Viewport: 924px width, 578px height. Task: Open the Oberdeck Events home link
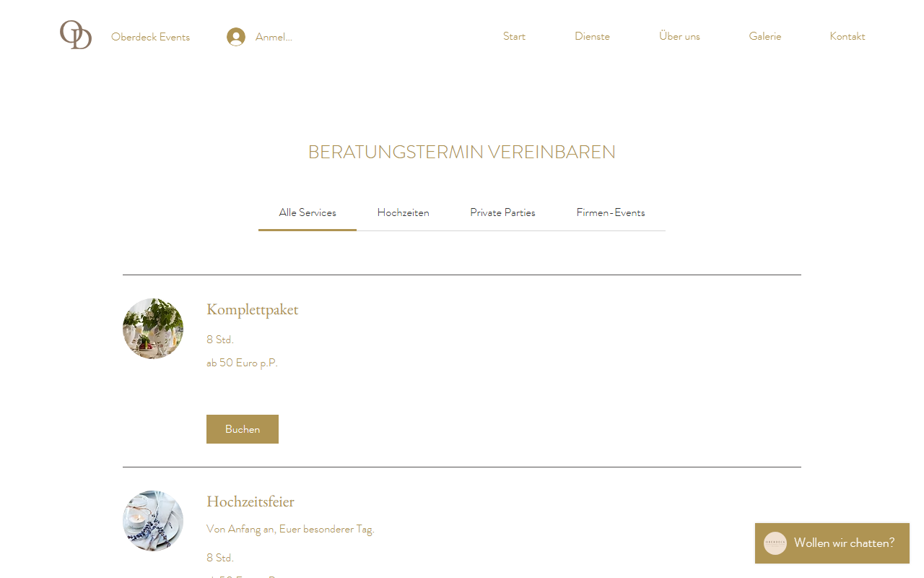[150, 37]
